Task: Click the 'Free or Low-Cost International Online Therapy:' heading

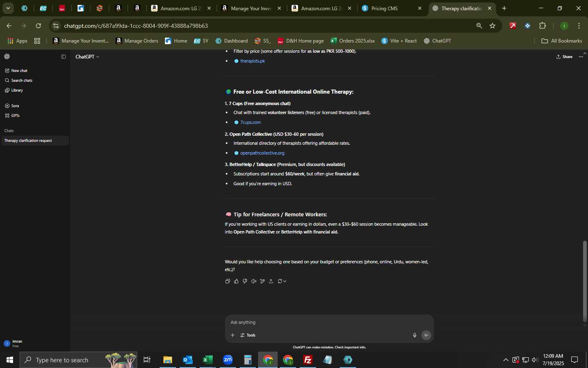Action: 293,92
